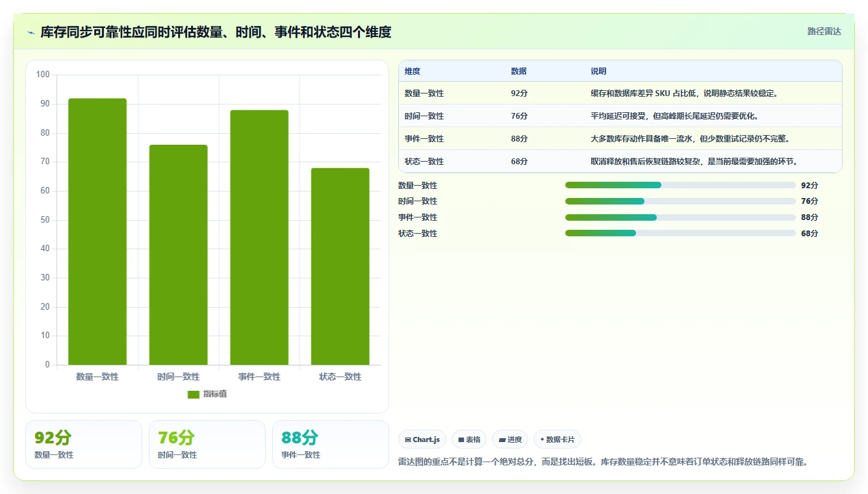This screenshot has width=868, height=494.
Task: Click the 100 y-axis tick label
Action: (43, 75)
